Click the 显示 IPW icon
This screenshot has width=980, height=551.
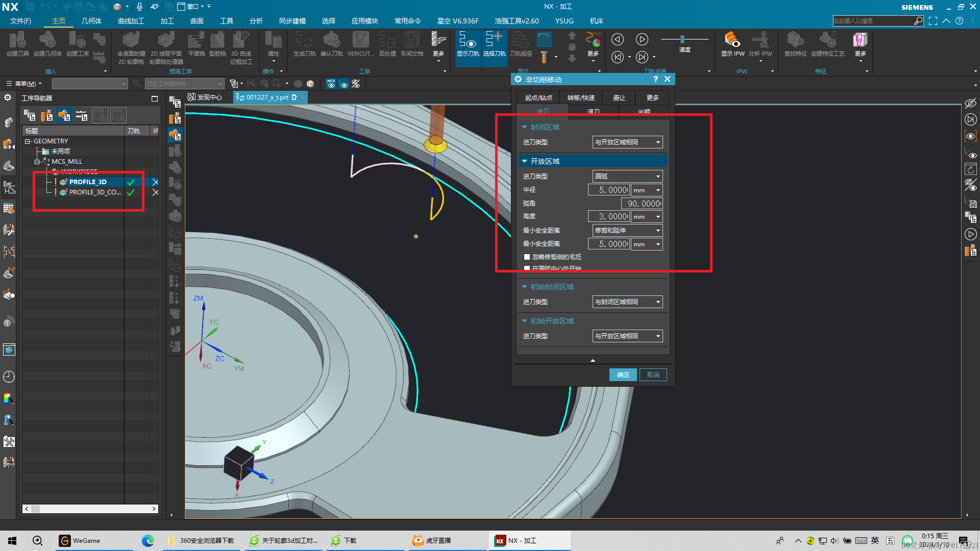coord(732,44)
